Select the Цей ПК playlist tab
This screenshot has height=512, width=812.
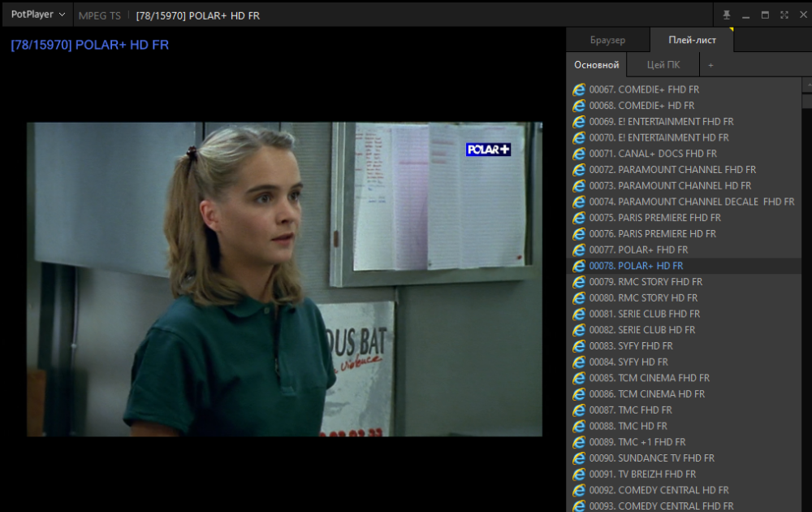[x=663, y=65]
